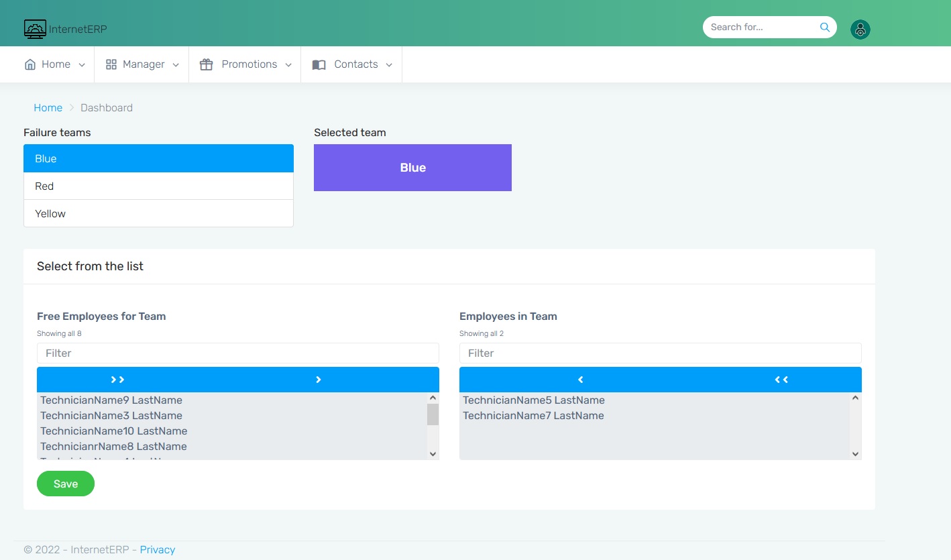Focus the Free Employees Filter field
This screenshot has width=951, height=560.
[238, 353]
